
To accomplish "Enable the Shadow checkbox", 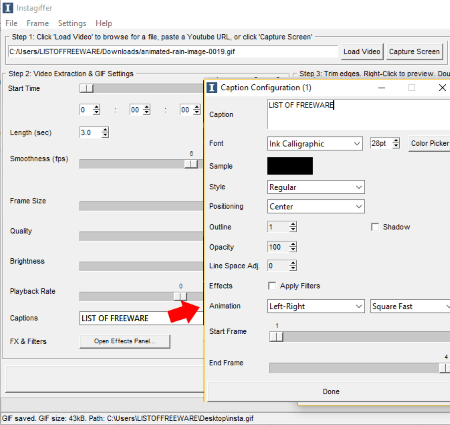I will [375, 227].
